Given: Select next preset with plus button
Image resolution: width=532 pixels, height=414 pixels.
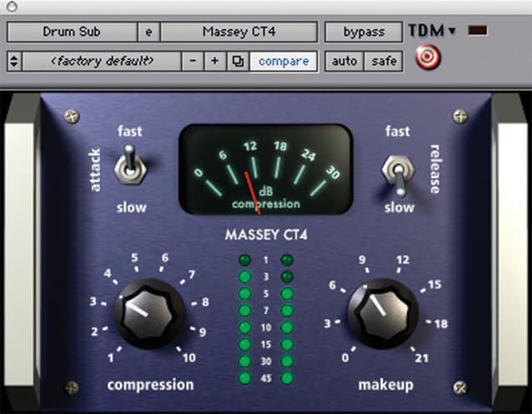Looking at the screenshot, I should click(x=215, y=62).
